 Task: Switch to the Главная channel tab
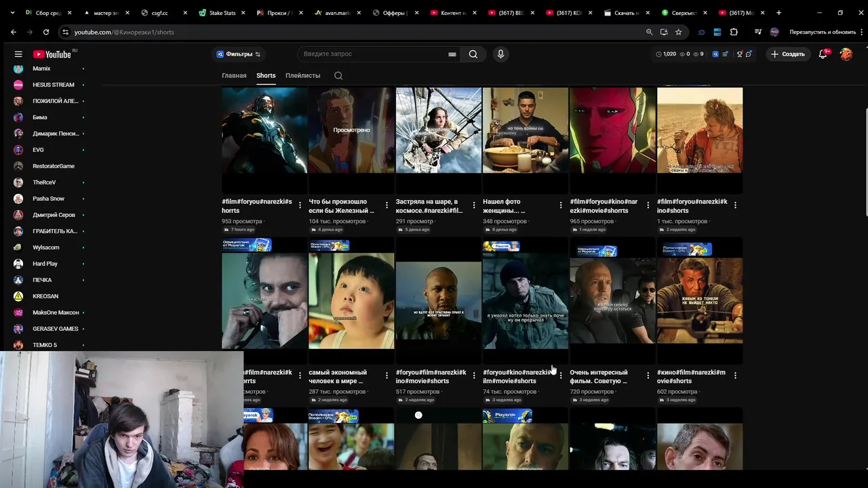pyautogui.click(x=234, y=75)
